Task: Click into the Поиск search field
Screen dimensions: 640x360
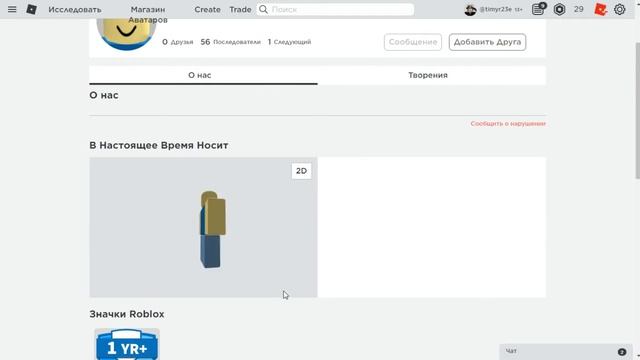Action: tap(335, 9)
